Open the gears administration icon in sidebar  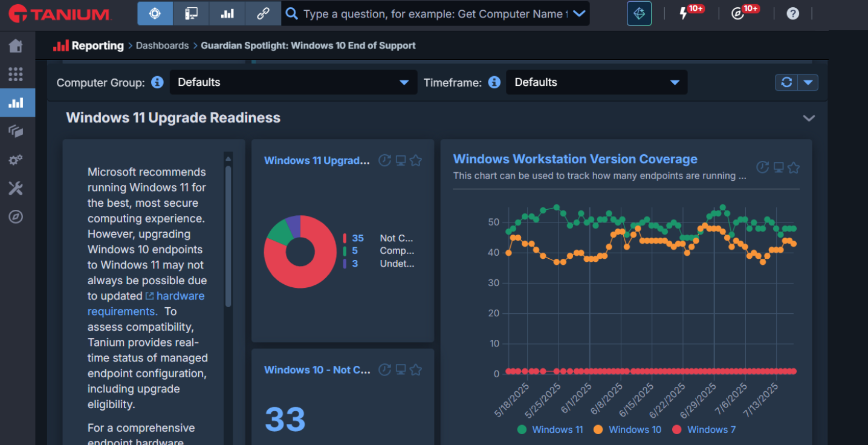tap(16, 160)
